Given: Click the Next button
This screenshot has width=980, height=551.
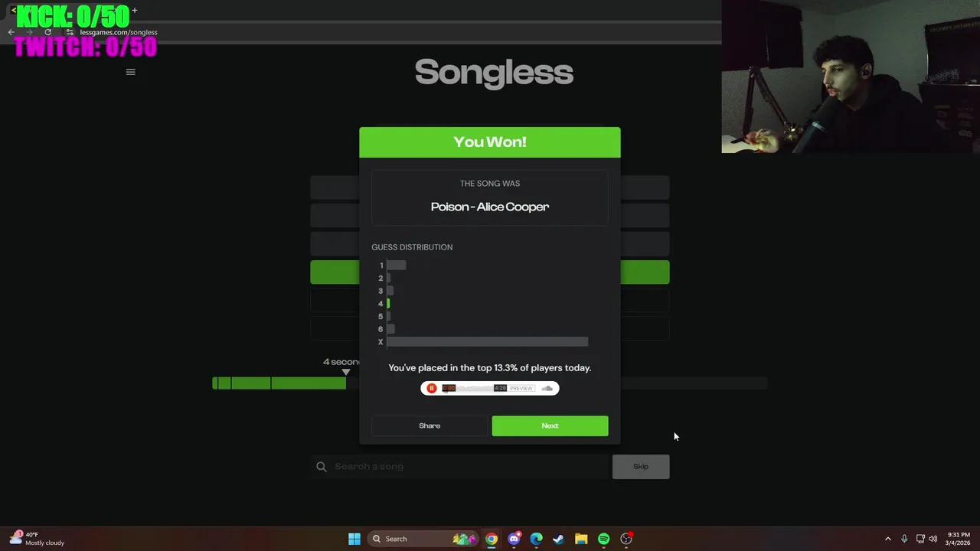Looking at the screenshot, I should [550, 425].
